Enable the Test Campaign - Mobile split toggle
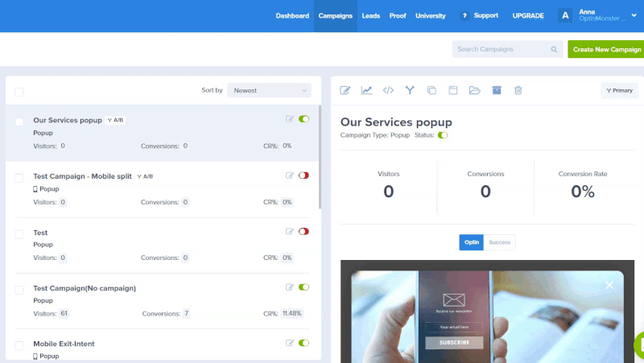 pos(304,175)
